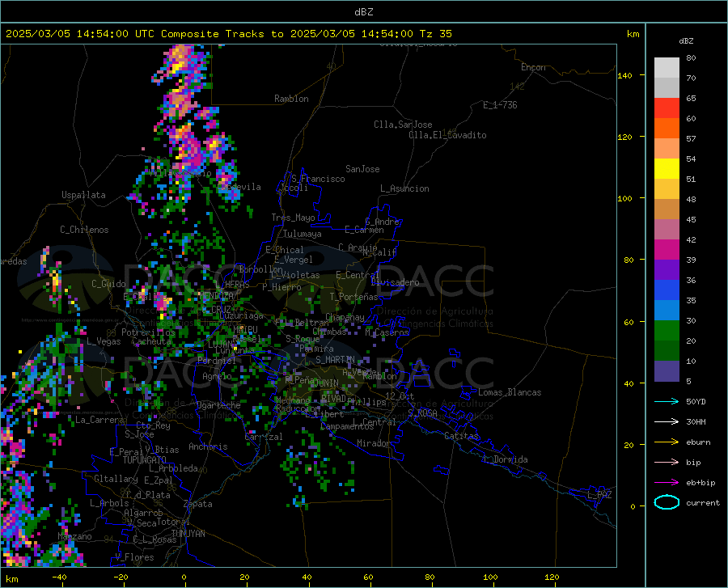Click the '100' tick on the right axis
Screen dimensions: 728x588
(x=624, y=199)
